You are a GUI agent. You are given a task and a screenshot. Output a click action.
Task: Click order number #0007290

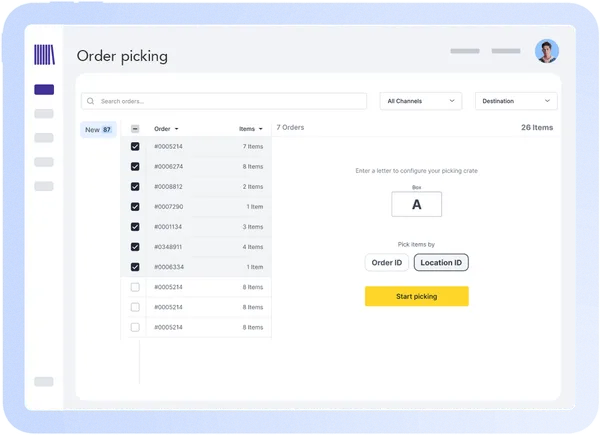[169, 207]
